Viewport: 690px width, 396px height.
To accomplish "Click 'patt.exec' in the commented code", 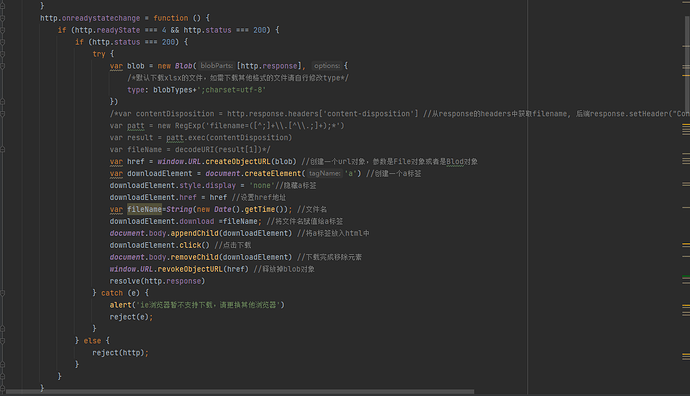I will click(x=186, y=138).
